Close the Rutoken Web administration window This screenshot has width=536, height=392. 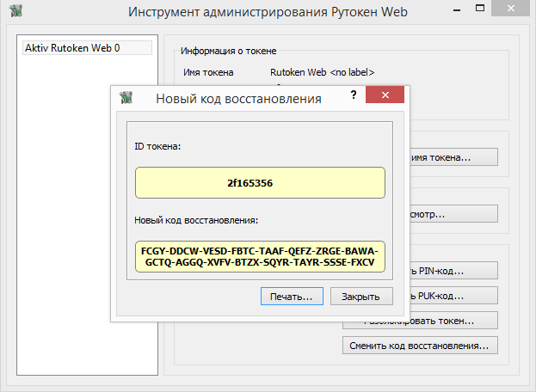(x=511, y=9)
